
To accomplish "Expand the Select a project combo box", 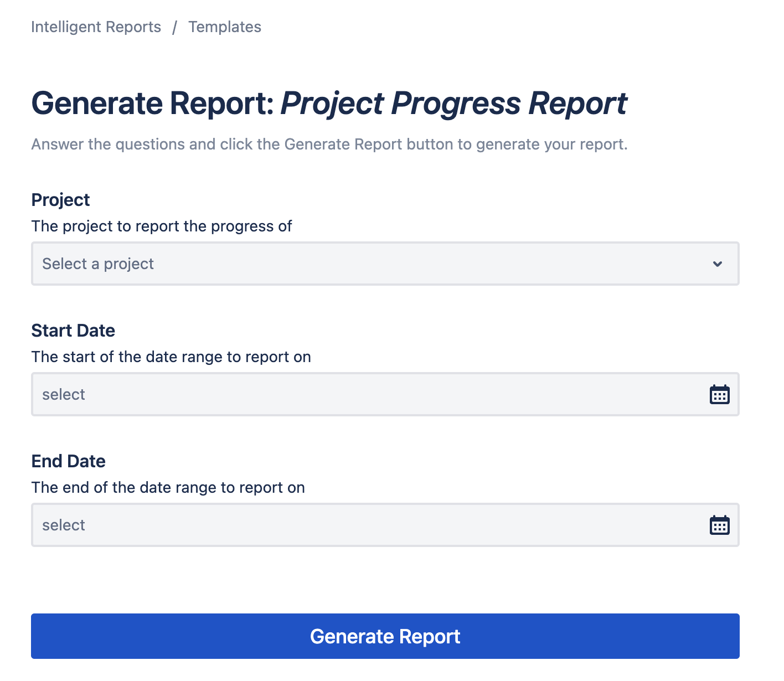I will coord(385,264).
